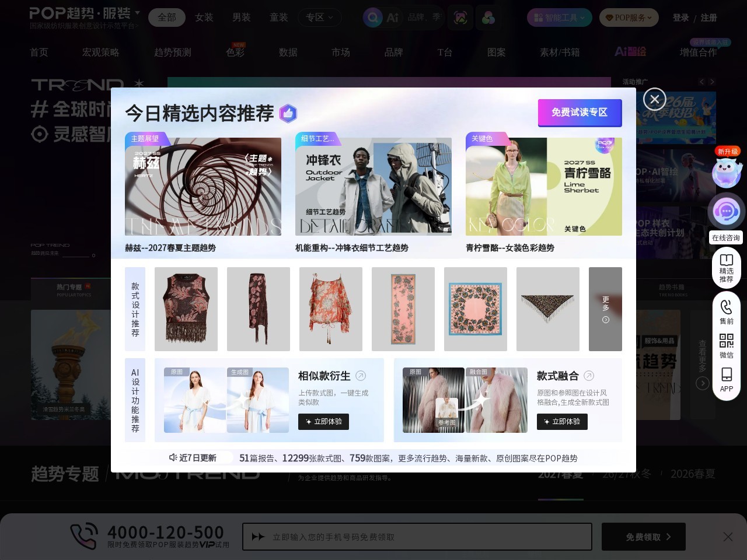Click the color palette search icon
Viewport: 747px width, 560px height.
pos(488,17)
